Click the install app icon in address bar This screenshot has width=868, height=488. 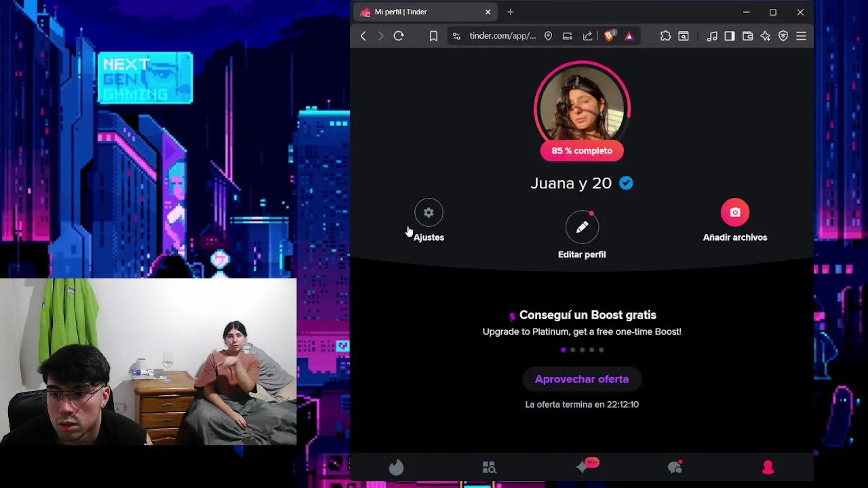(x=567, y=36)
